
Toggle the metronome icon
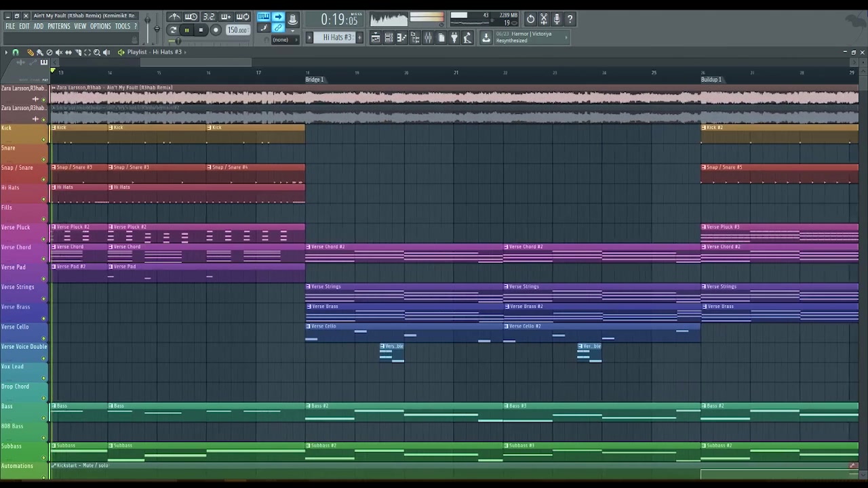(174, 17)
